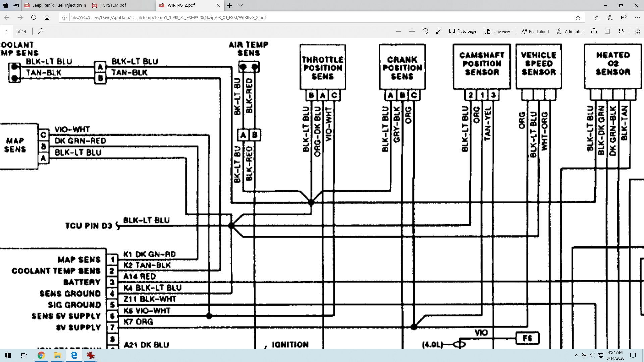Show hidden system tray icons

pyautogui.click(x=576, y=355)
